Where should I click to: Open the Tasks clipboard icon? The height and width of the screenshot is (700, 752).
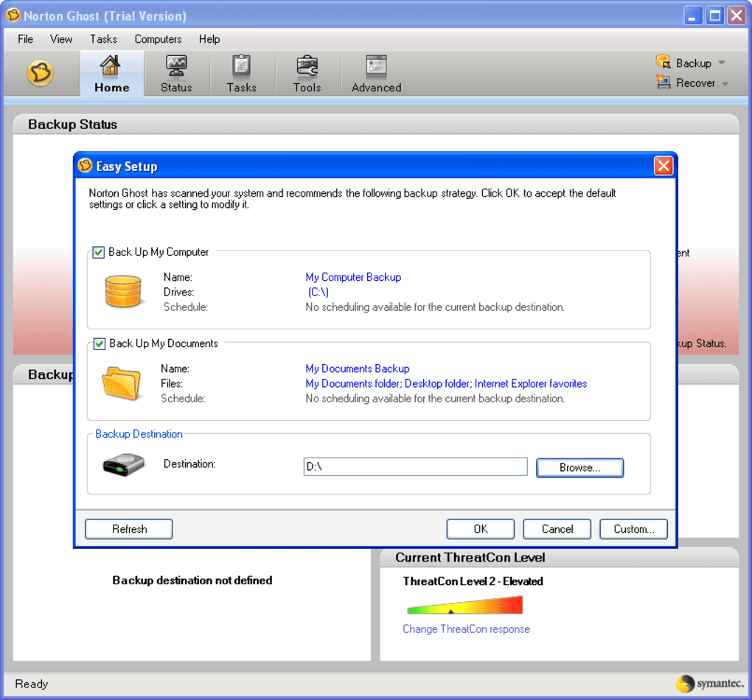(x=242, y=73)
